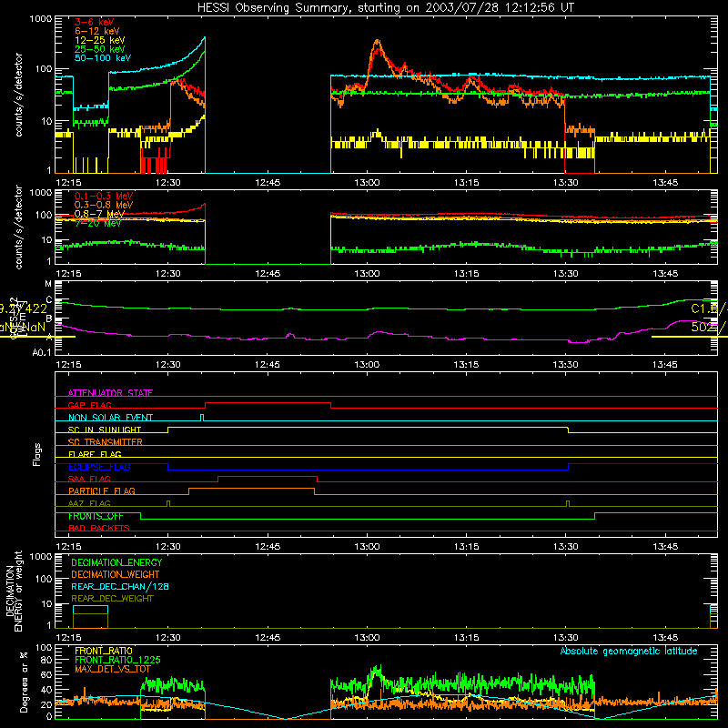Click the green 25-50 keV legend entry
The height and width of the screenshot is (728, 728).
100,49
